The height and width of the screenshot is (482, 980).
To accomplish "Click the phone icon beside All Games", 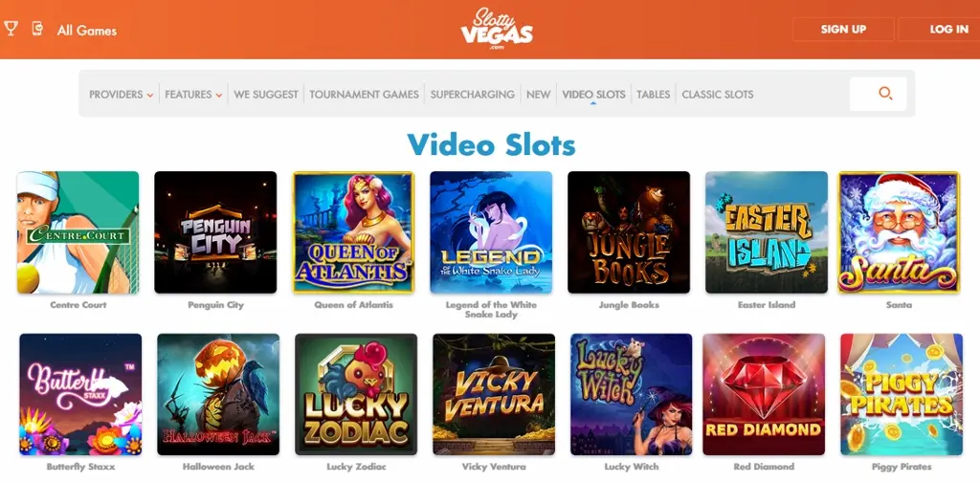I will [x=37, y=29].
